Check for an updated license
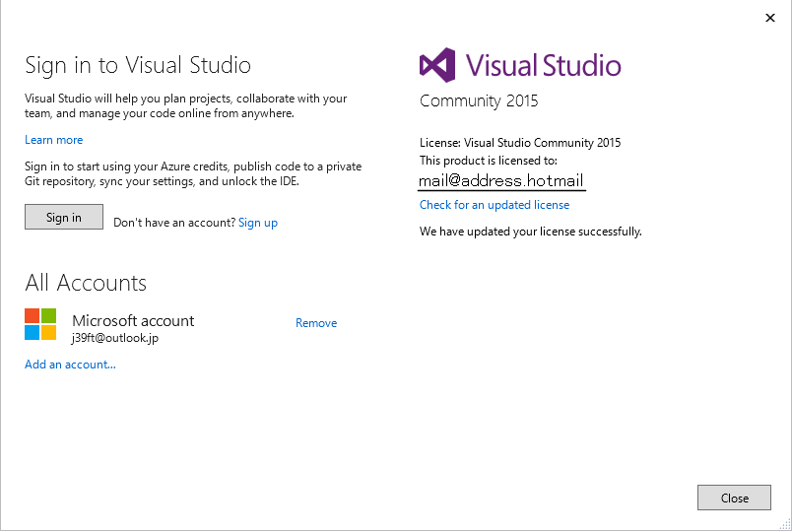The height and width of the screenshot is (532, 792). (x=495, y=205)
